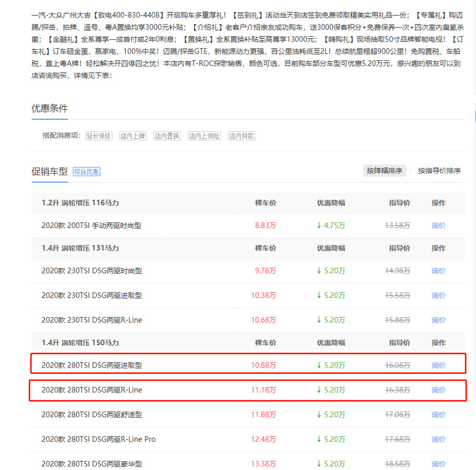
Task: Click 询价 for 200TSI 手动两驱时尚型
Action: pyautogui.click(x=438, y=226)
